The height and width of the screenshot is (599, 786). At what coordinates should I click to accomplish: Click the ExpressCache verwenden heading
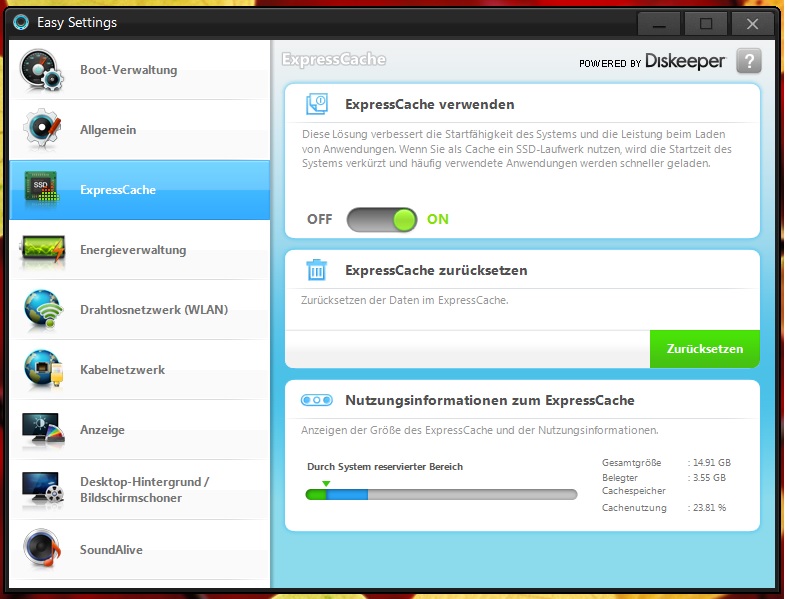pyautogui.click(x=430, y=104)
